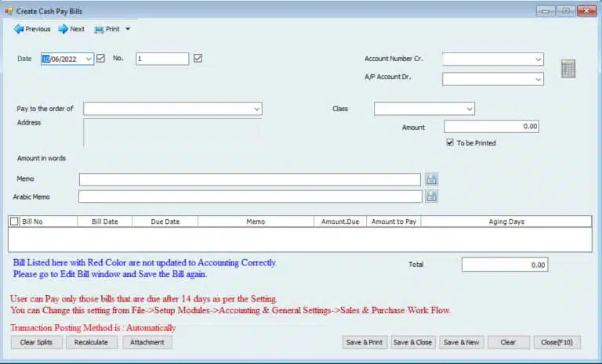Click the application icon in the title bar

[9, 11]
